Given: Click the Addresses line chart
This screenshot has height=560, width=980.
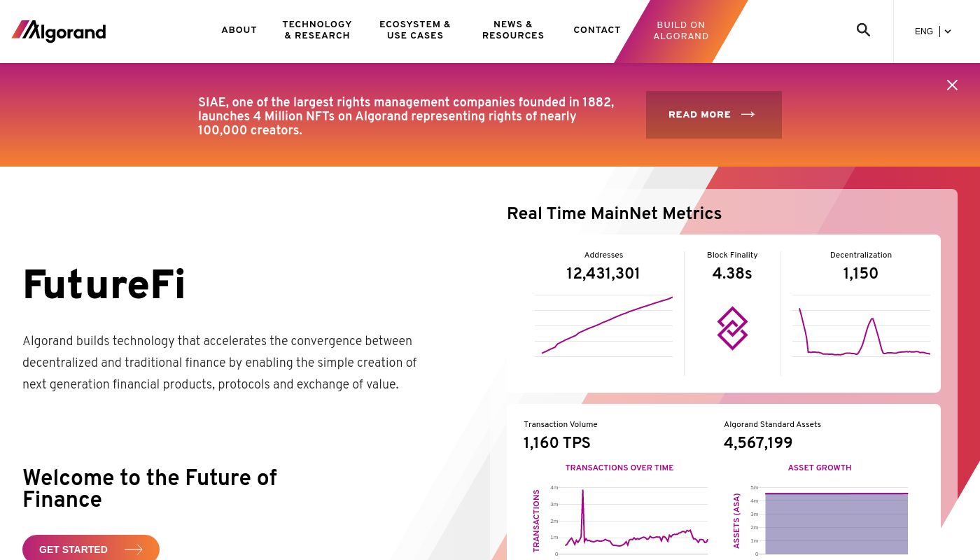Looking at the screenshot, I should click(x=603, y=325).
